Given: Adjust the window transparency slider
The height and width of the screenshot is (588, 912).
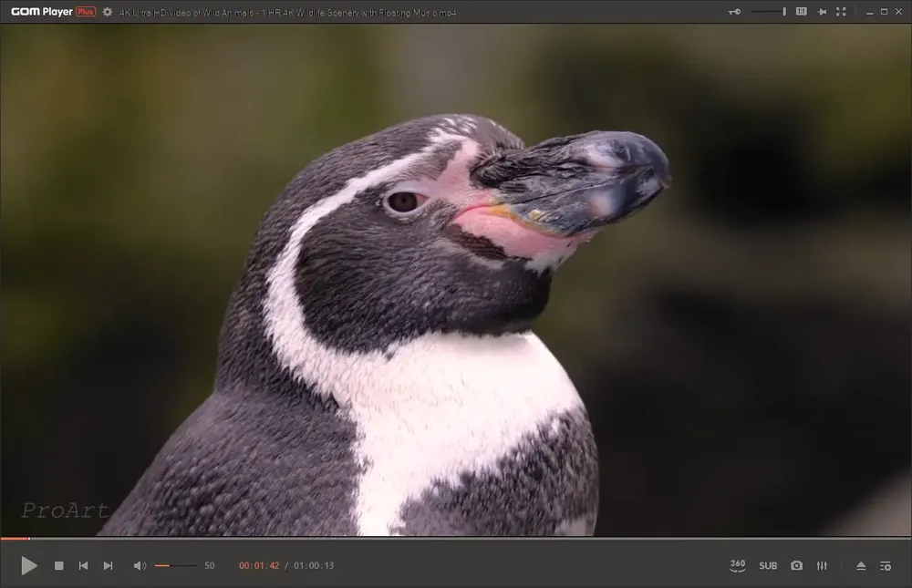Looking at the screenshot, I should point(768,12).
